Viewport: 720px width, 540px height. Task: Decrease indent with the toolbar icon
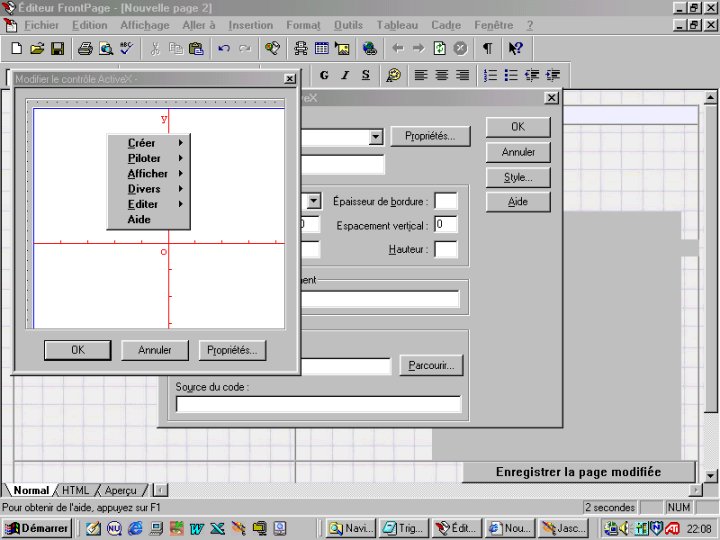coord(532,75)
